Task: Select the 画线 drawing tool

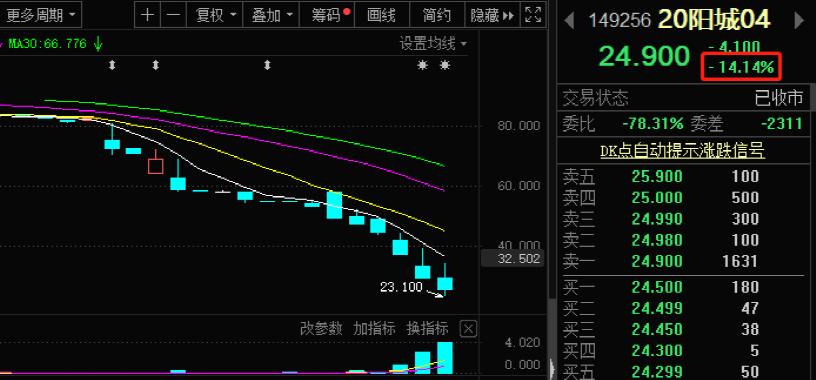Action: (x=381, y=15)
